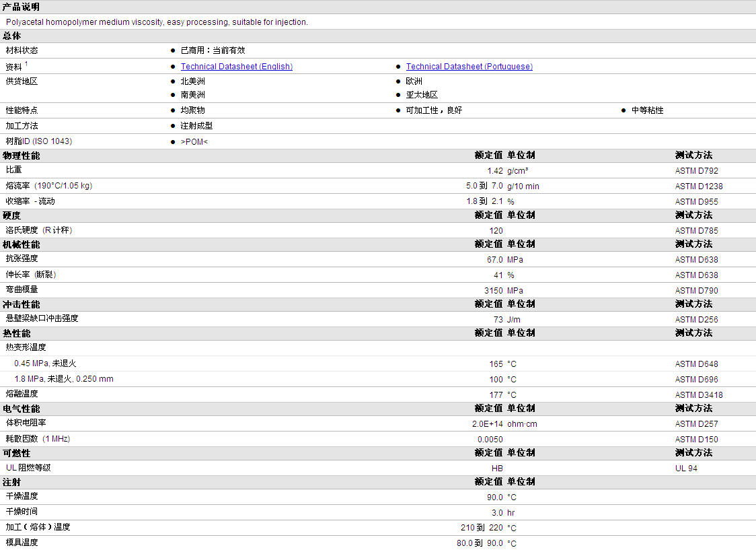Open the Technical Datasheet (English) link

click(236, 67)
